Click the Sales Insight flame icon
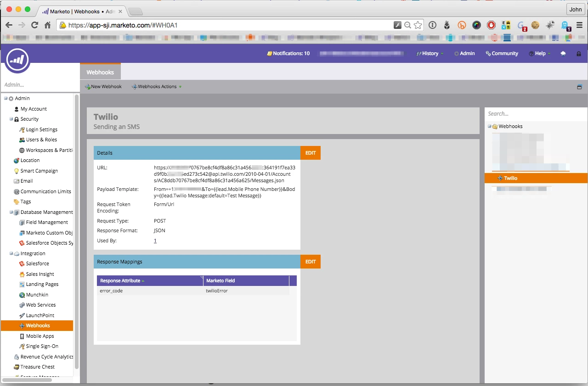The width and height of the screenshot is (588, 386). point(22,274)
